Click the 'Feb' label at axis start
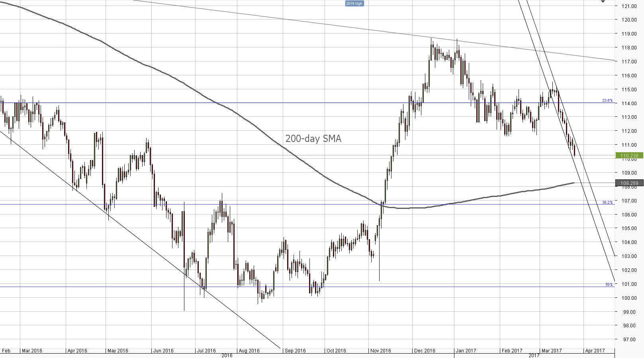644x358 pixels. coord(6,351)
